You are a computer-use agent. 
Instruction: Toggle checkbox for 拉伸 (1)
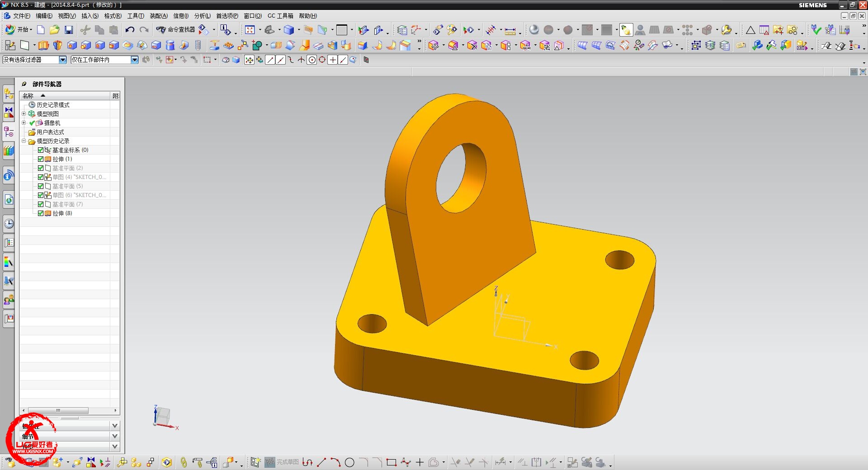pos(41,159)
